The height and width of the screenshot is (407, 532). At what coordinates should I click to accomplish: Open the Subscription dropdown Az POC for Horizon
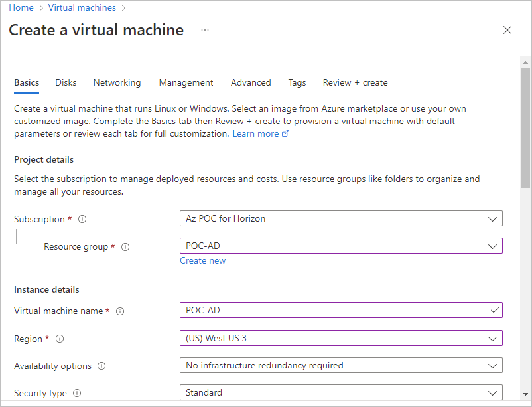[x=341, y=218]
